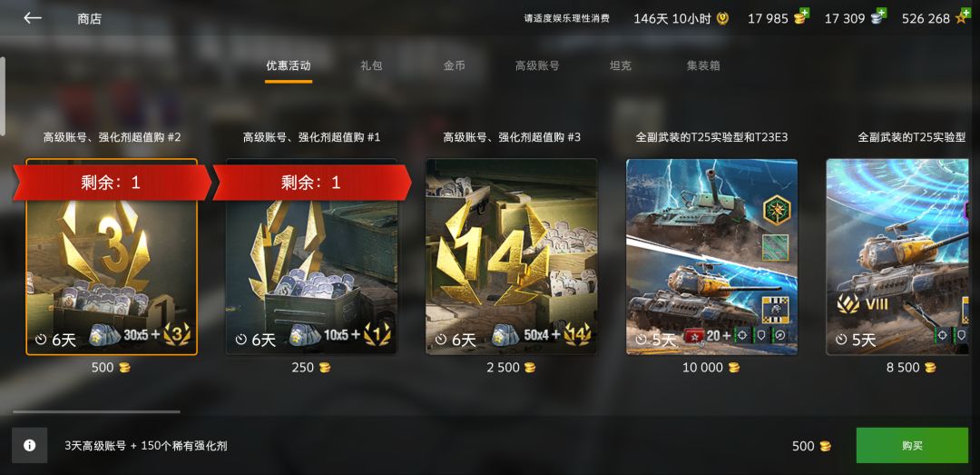Switch to the 礼包 tab
The height and width of the screenshot is (475, 980).
(371, 65)
